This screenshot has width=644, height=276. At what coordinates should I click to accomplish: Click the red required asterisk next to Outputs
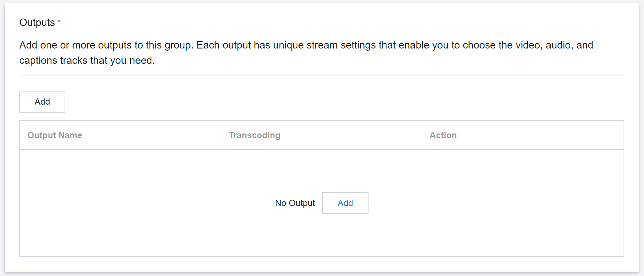point(59,22)
